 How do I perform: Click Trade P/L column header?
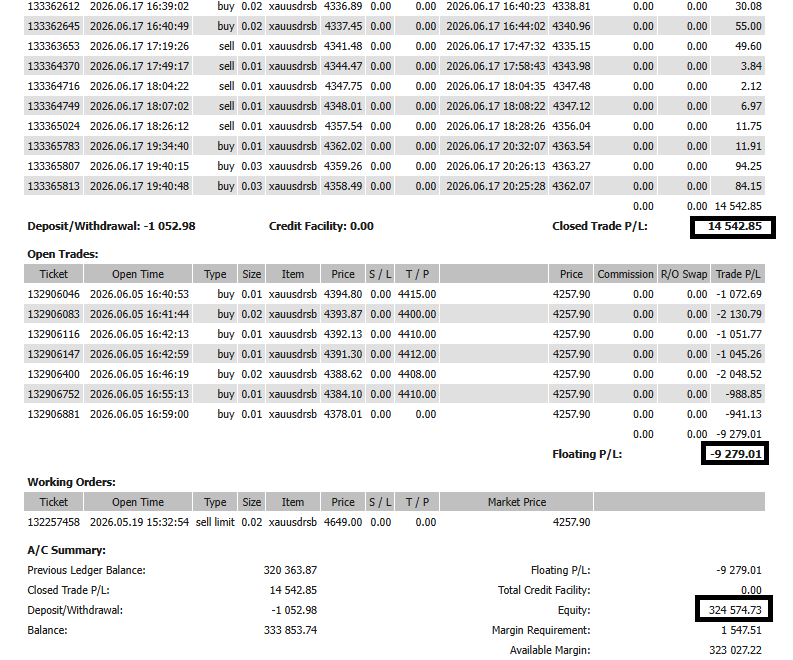(738, 274)
